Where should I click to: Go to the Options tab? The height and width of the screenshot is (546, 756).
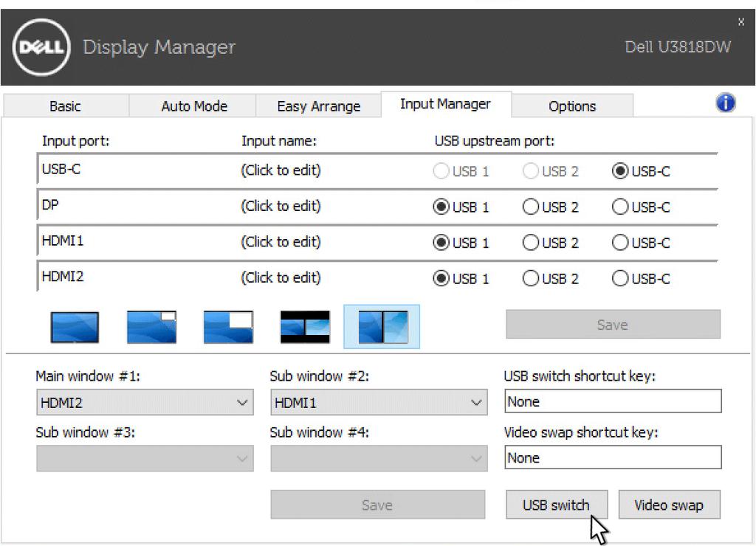[572, 106]
